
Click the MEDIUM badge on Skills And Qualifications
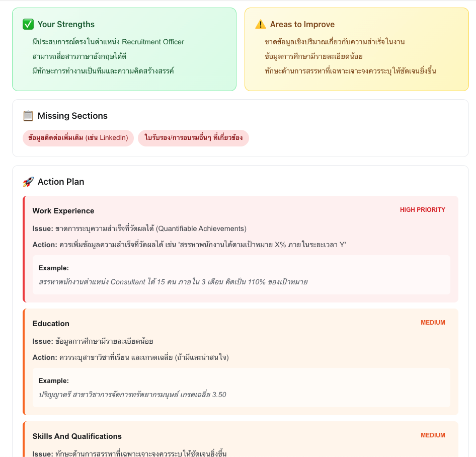pos(433,435)
